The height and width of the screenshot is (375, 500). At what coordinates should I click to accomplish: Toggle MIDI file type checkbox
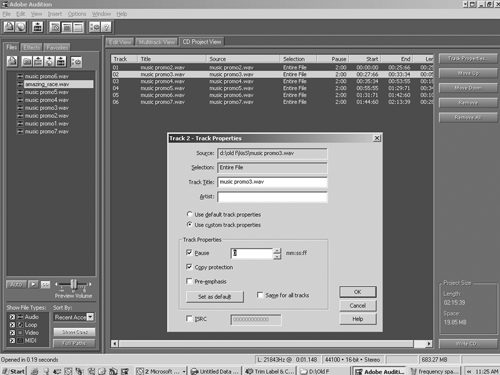click(x=12, y=341)
